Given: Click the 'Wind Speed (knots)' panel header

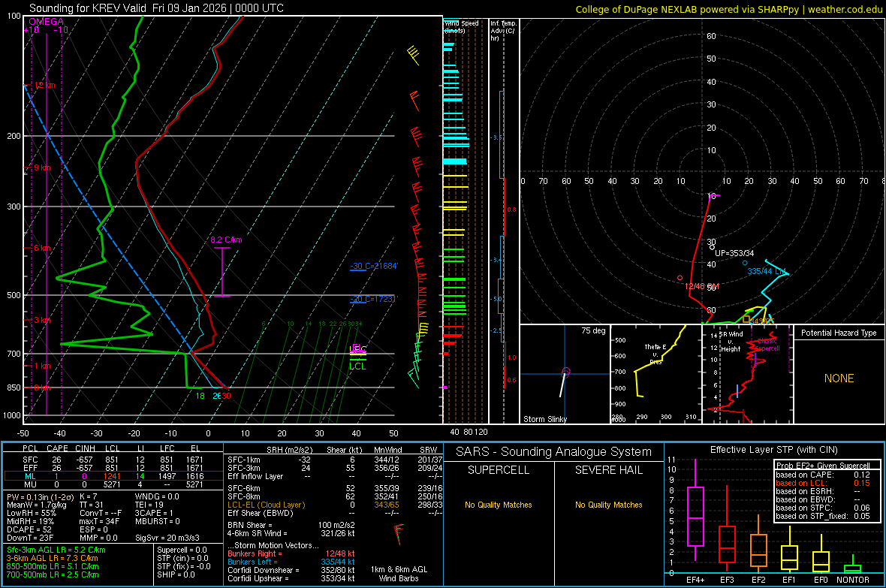Looking at the screenshot, I should tap(461, 26).
